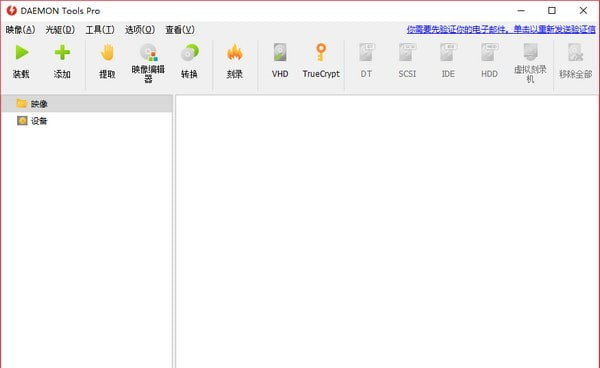Click the green plus Add (添加) icon
Image resolution: width=600 pixels, height=368 pixels.
coord(62,53)
